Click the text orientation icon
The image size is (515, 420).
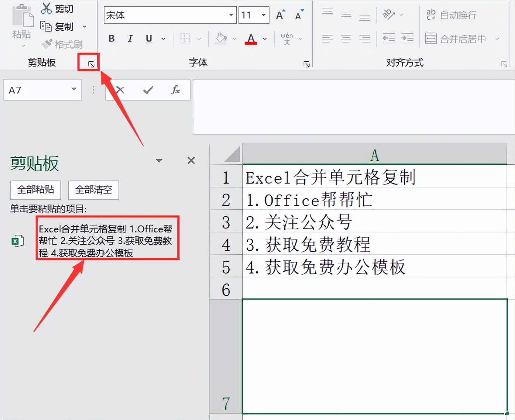click(388, 15)
